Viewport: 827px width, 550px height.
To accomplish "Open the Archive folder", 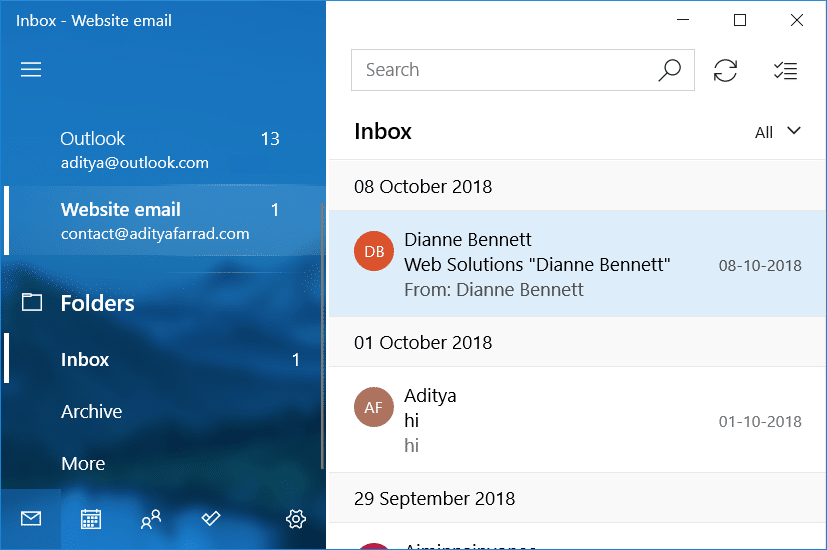I will (164, 411).
